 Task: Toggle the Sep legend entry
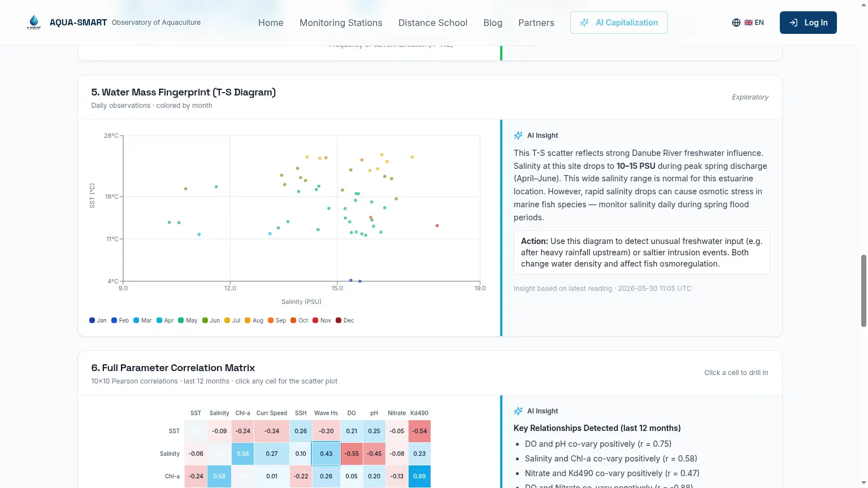277,320
